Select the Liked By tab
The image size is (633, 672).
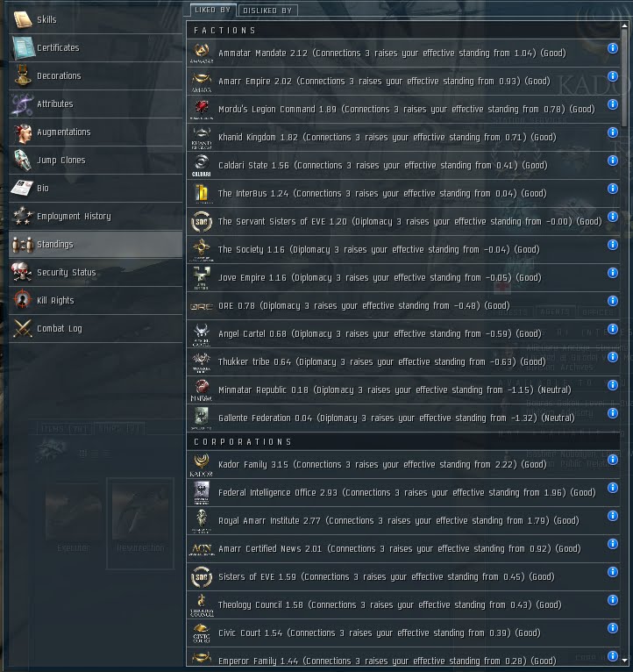[213, 10]
